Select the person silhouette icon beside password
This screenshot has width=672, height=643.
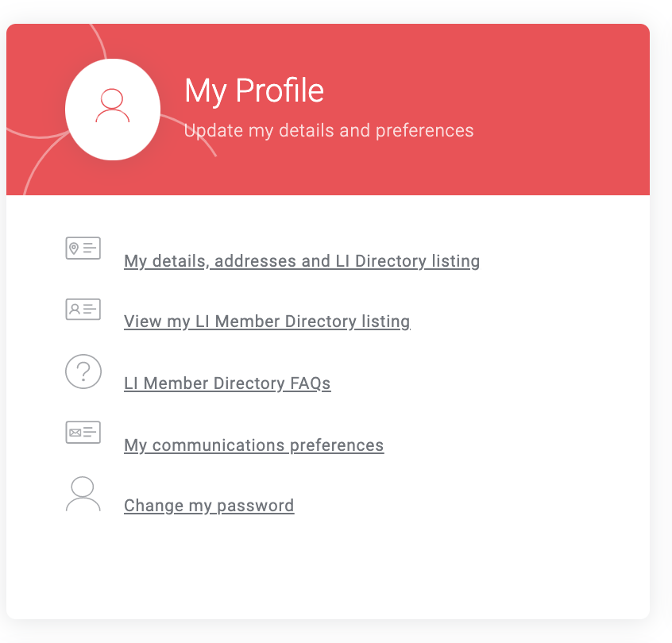[83, 494]
